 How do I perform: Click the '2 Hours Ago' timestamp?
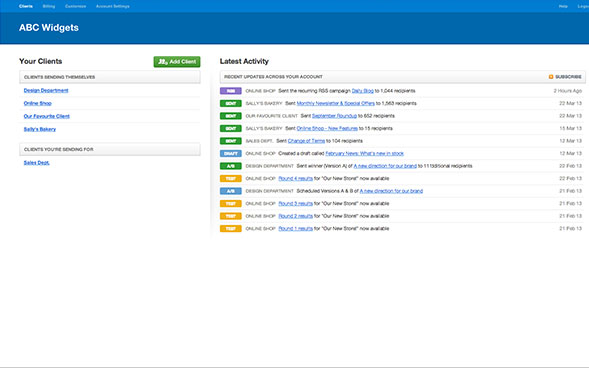point(568,91)
